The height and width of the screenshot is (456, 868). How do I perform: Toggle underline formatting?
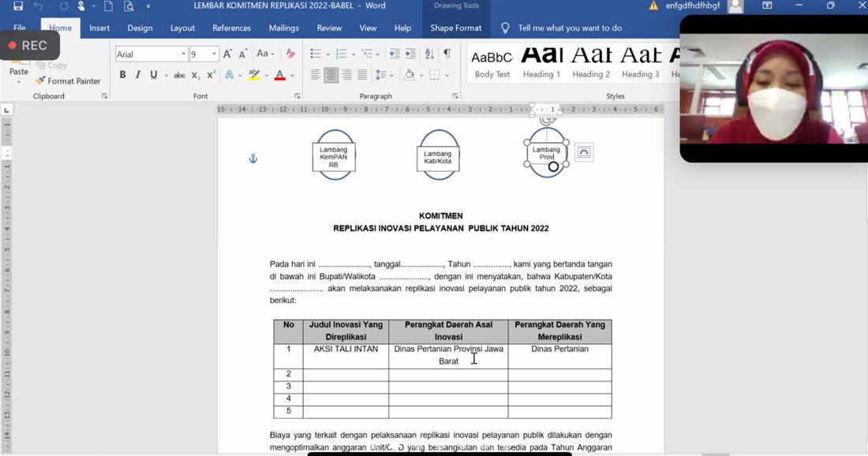coord(153,75)
